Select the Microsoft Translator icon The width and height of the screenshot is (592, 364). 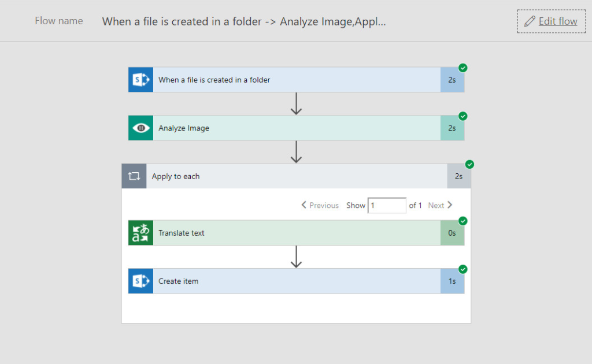(139, 233)
